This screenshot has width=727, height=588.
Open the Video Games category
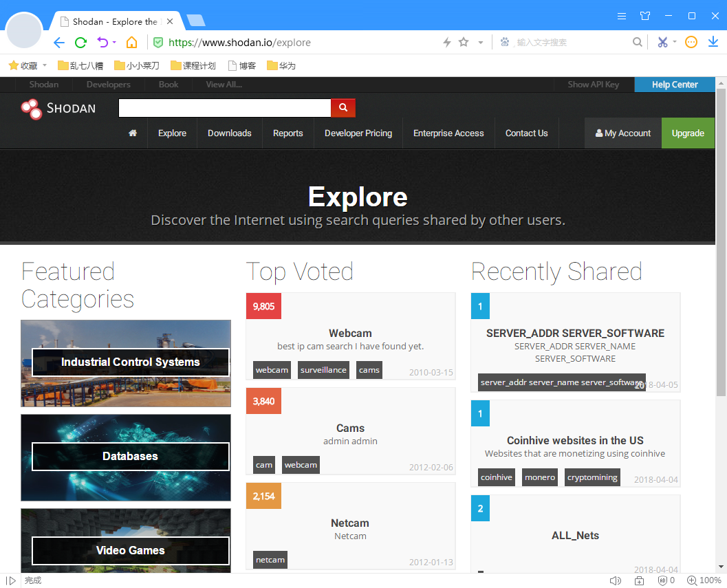(126, 542)
